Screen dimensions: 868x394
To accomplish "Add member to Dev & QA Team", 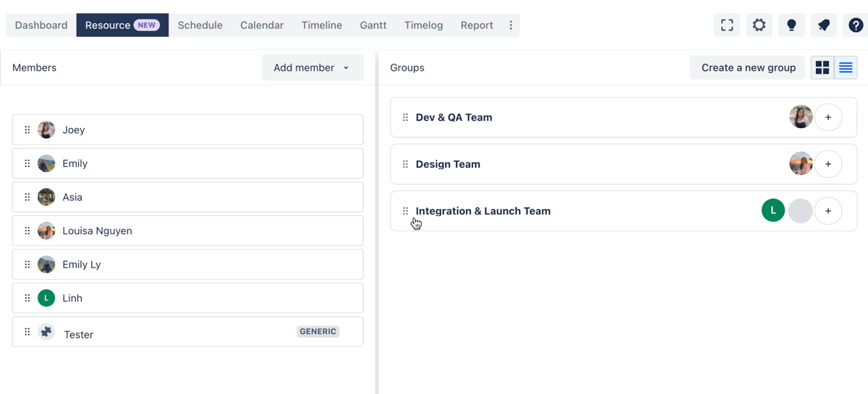I will 828,117.
